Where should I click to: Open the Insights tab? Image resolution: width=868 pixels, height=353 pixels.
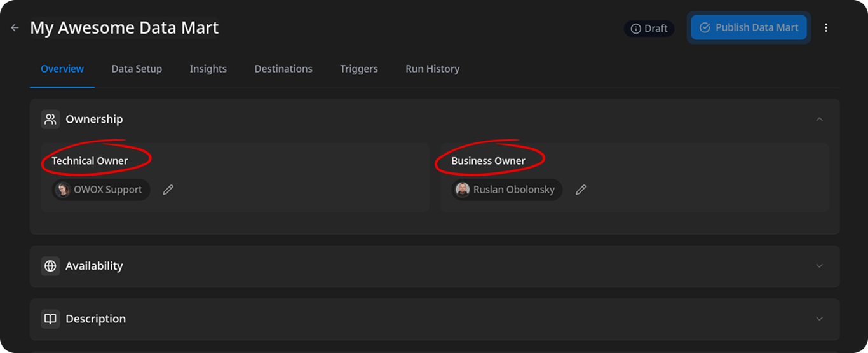click(208, 69)
